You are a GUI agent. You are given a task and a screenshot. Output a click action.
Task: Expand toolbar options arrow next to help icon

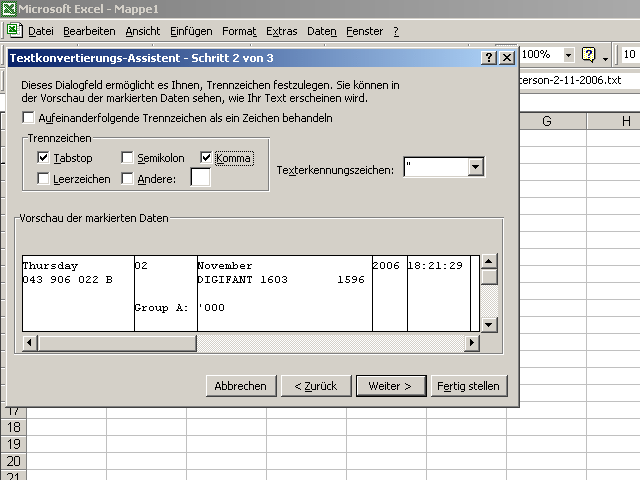pyautogui.click(x=605, y=59)
